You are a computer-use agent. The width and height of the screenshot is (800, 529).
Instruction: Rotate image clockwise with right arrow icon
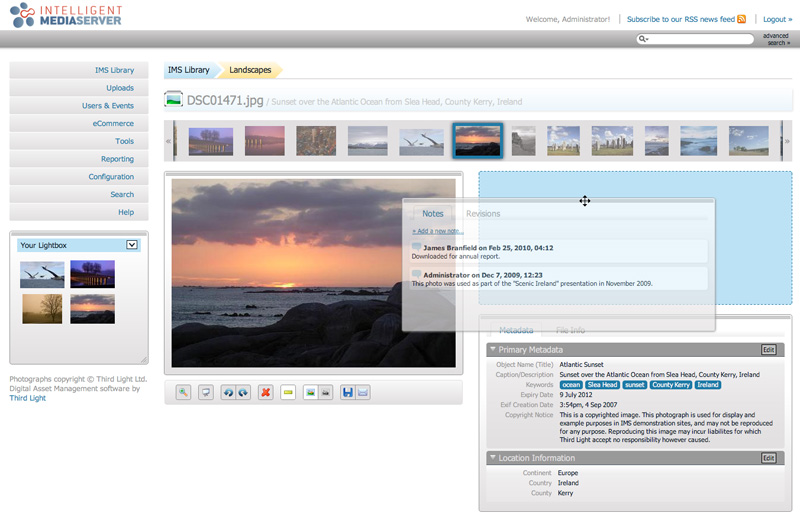coord(243,392)
